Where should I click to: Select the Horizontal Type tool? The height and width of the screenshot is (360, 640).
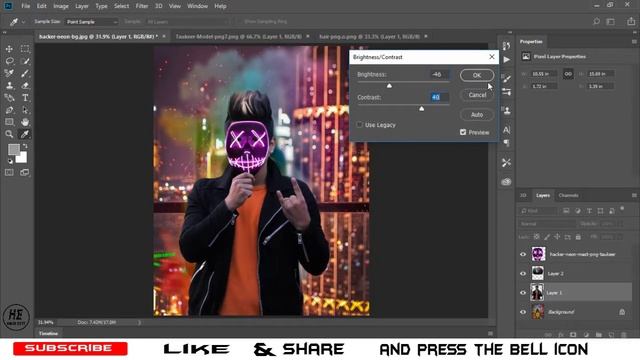[25, 98]
